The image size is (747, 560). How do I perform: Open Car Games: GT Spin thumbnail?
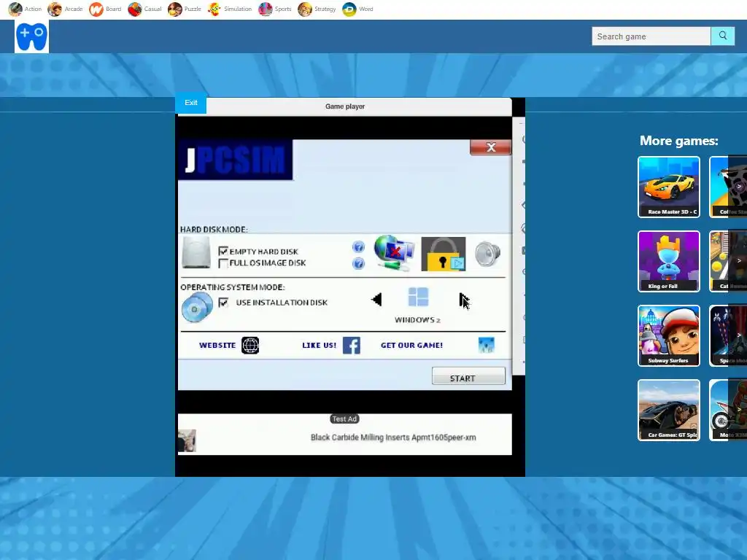[669, 410]
